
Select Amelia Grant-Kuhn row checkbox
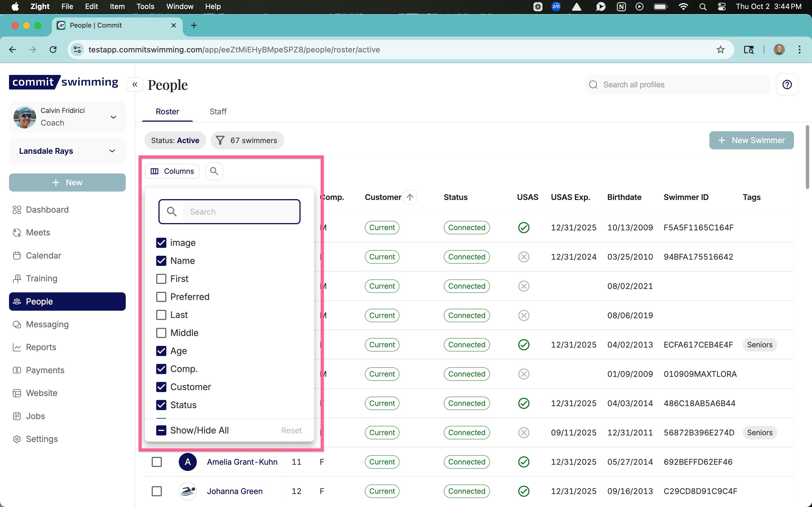tap(157, 462)
